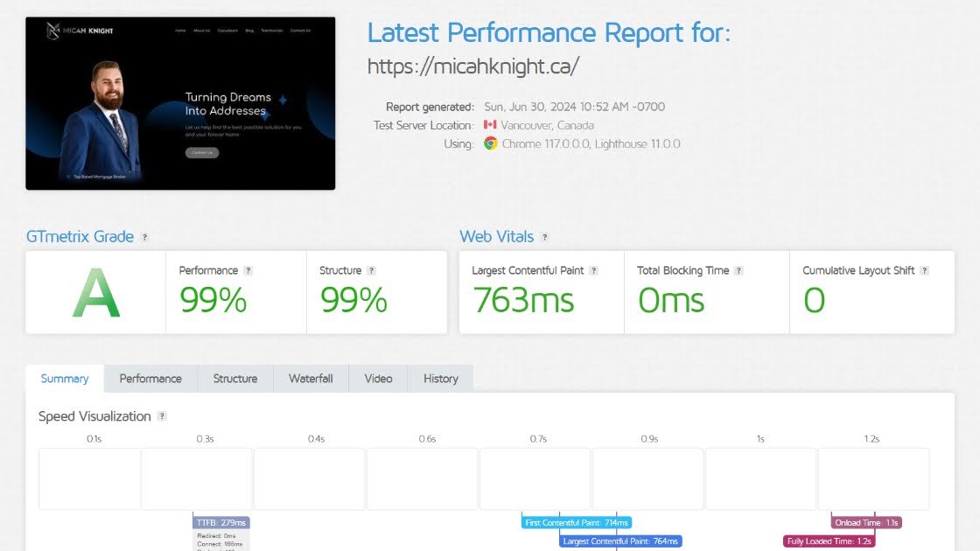Click the TTFB 279ms timeline marker
Viewport: 980px width, 551px height.
pos(221,522)
